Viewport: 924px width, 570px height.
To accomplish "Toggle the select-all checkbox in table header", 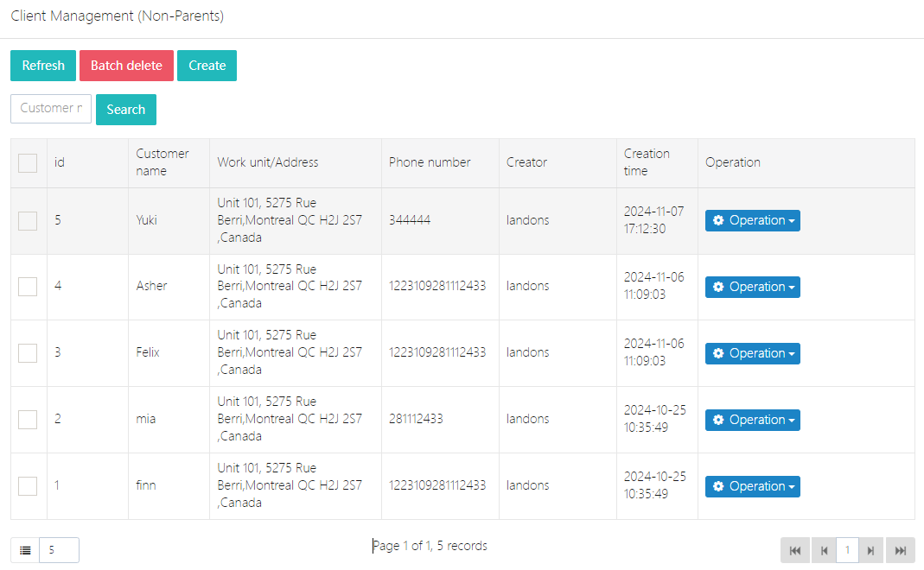I will (x=28, y=163).
